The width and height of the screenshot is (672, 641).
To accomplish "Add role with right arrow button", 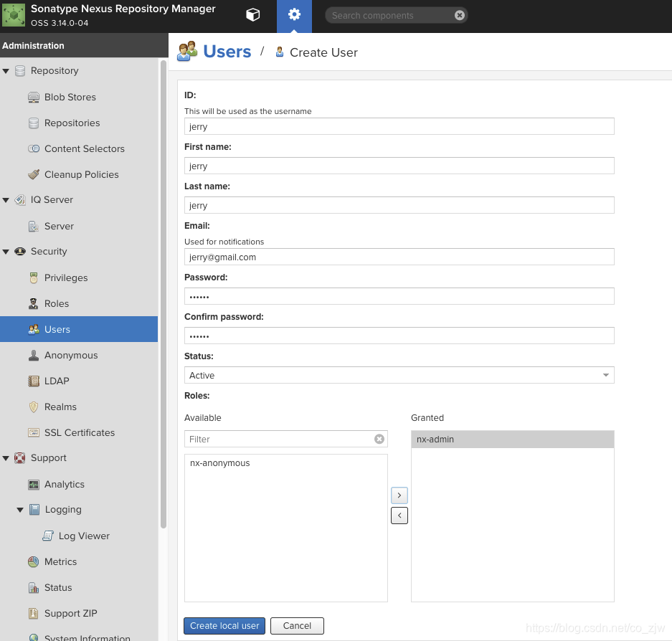I will coord(399,495).
